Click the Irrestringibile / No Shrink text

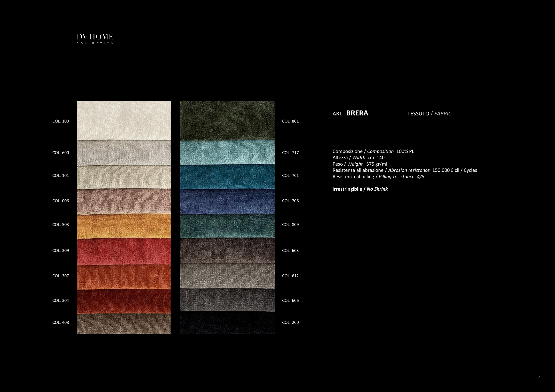click(360, 189)
